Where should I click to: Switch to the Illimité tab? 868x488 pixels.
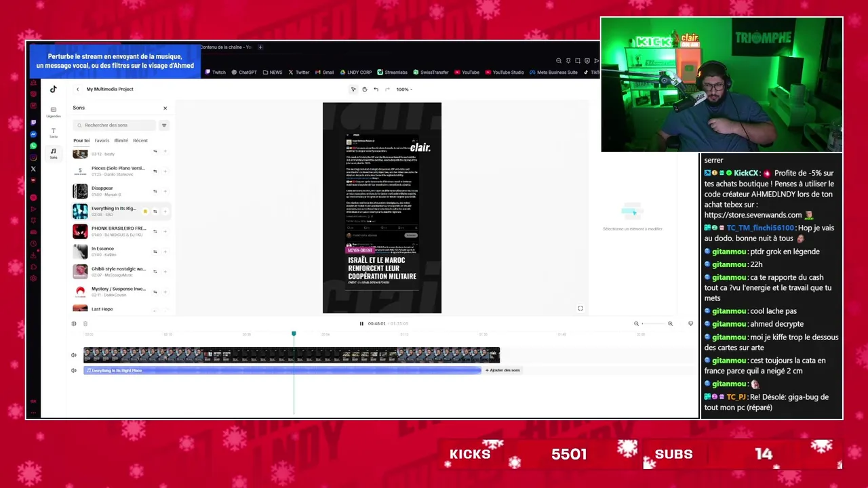[x=121, y=140]
